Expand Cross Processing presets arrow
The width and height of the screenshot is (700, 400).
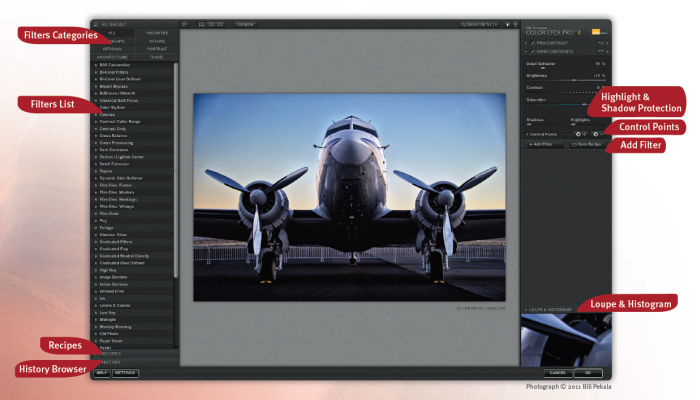[x=96, y=143]
